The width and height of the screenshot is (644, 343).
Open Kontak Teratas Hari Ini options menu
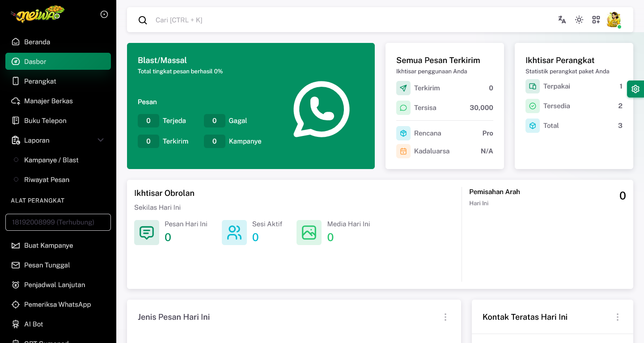coord(618,317)
